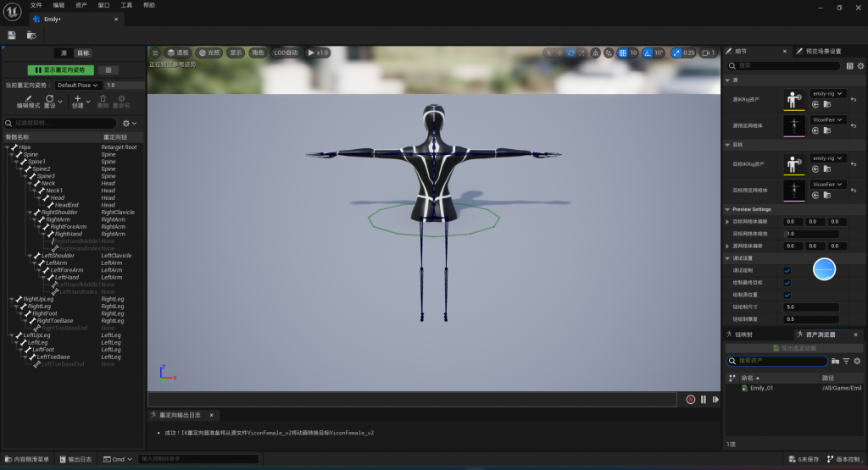Click the browse to asset folder icon
The image size is (868, 470).
click(31, 35)
